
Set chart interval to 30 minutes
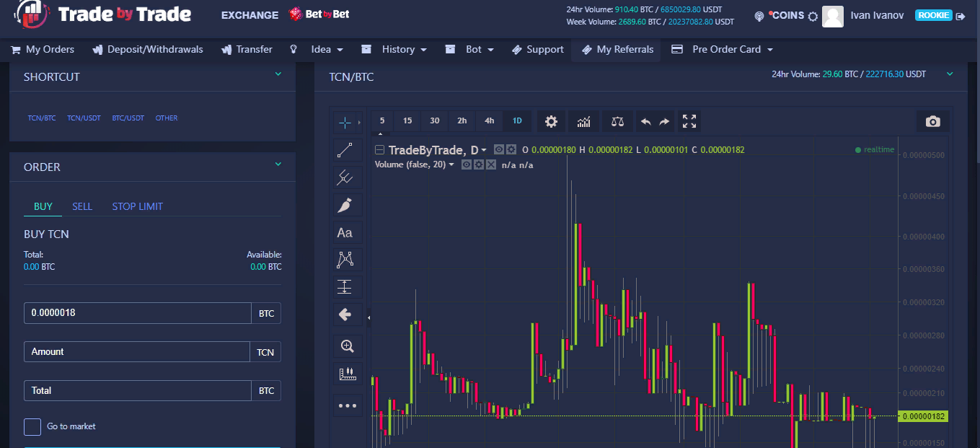coord(435,120)
